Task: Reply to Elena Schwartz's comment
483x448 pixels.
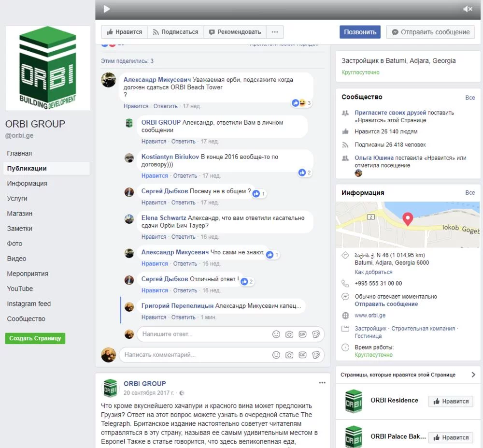Action: click(x=183, y=237)
